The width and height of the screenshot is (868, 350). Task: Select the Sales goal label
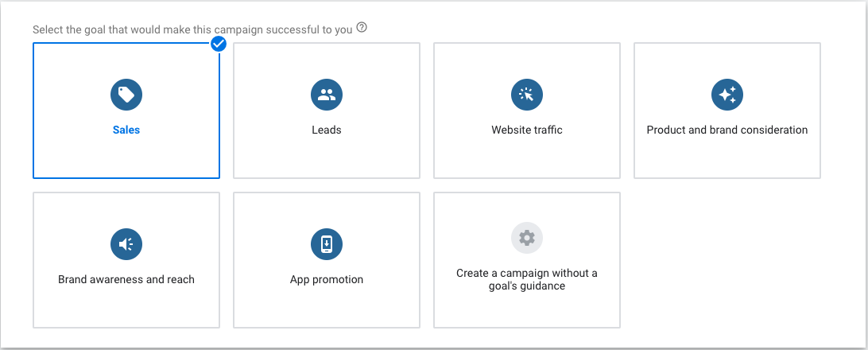click(126, 130)
